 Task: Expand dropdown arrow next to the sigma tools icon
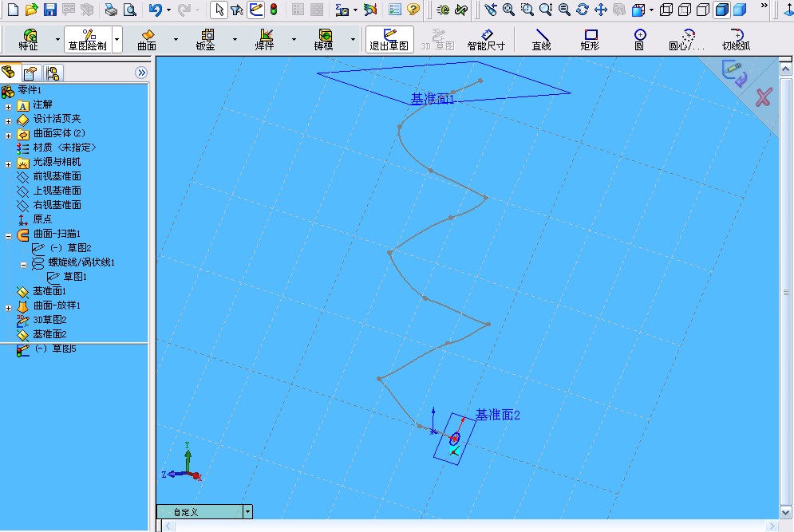click(x=355, y=10)
